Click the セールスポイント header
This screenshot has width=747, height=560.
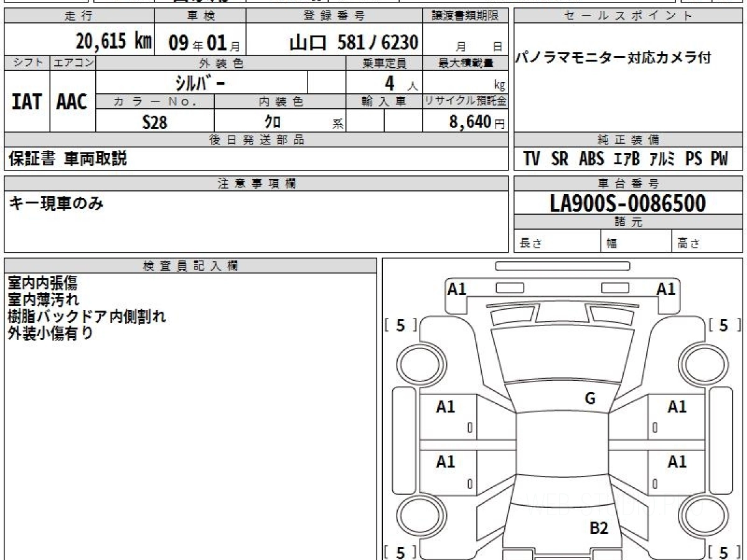[628, 16]
